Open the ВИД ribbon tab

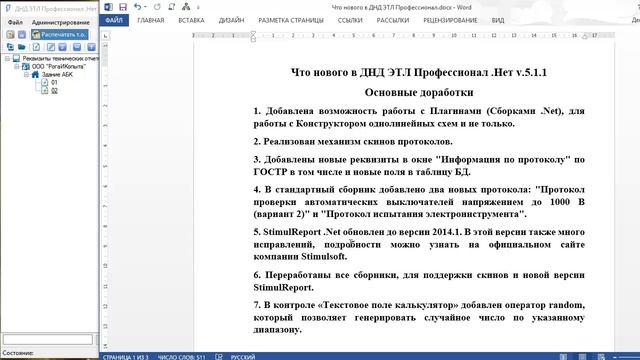(x=498, y=20)
